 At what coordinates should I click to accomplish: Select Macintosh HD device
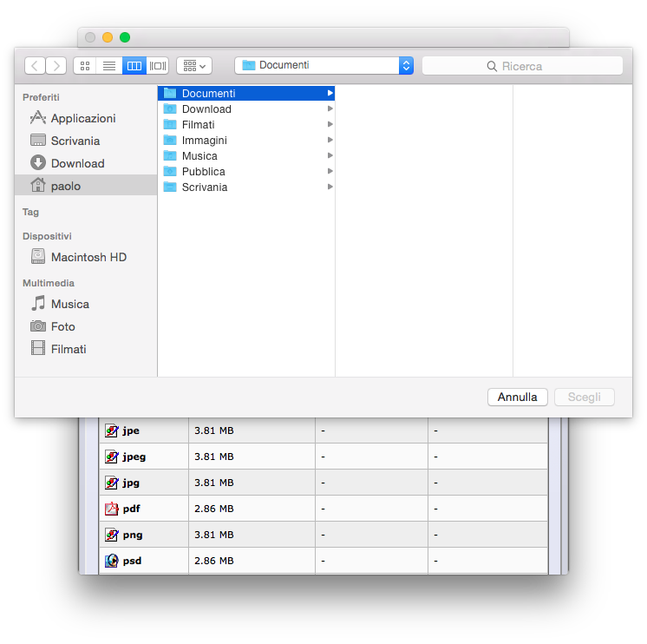[85, 257]
